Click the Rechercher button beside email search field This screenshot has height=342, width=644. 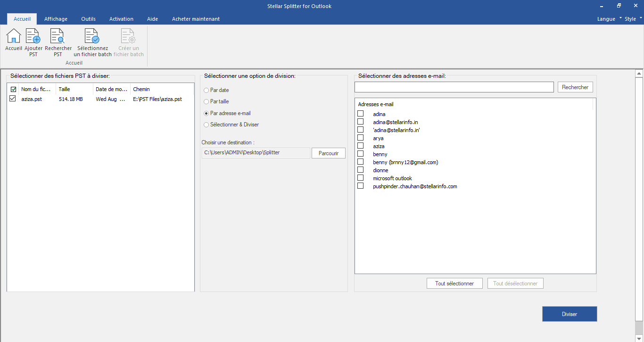pos(575,87)
